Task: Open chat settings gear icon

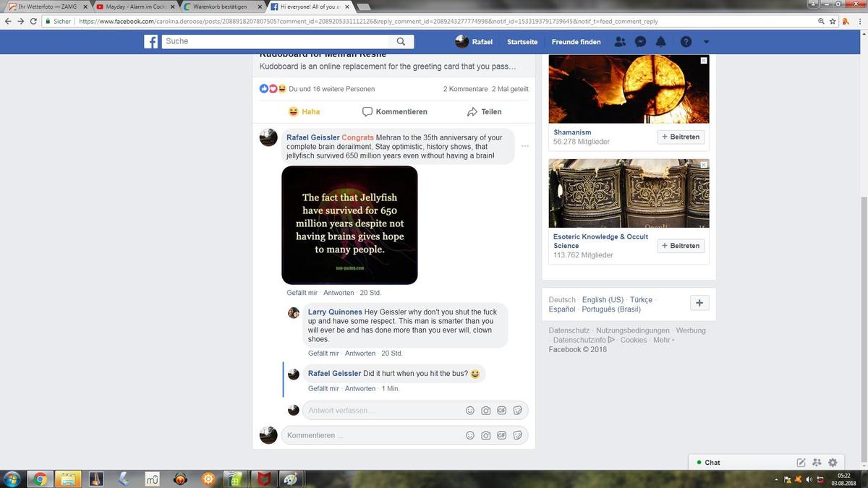Action: [x=833, y=463]
